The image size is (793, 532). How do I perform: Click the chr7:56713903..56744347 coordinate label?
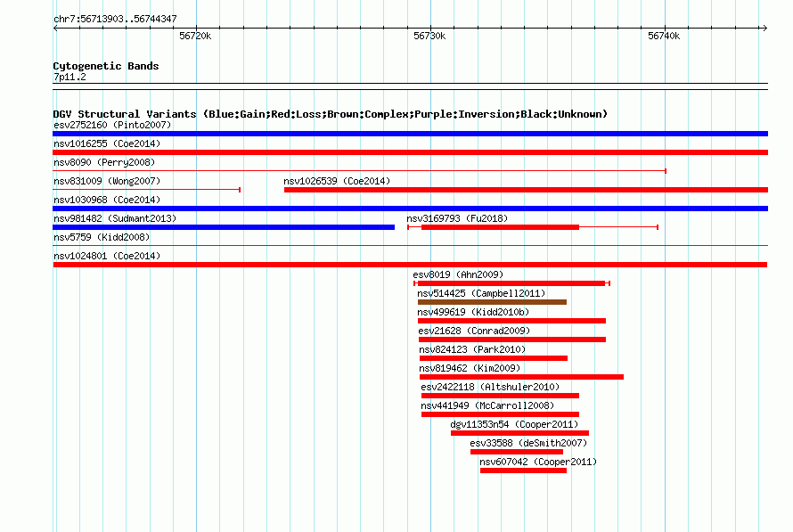click(x=115, y=19)
